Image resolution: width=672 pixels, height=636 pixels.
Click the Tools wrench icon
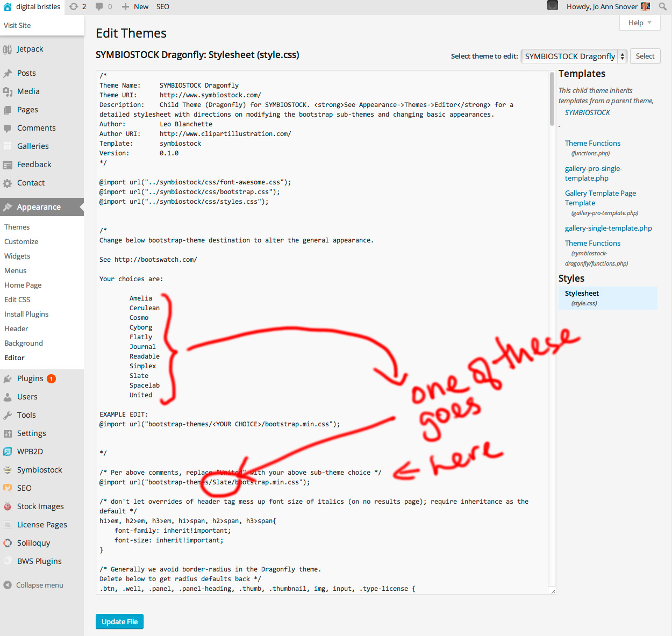point(8,415)
